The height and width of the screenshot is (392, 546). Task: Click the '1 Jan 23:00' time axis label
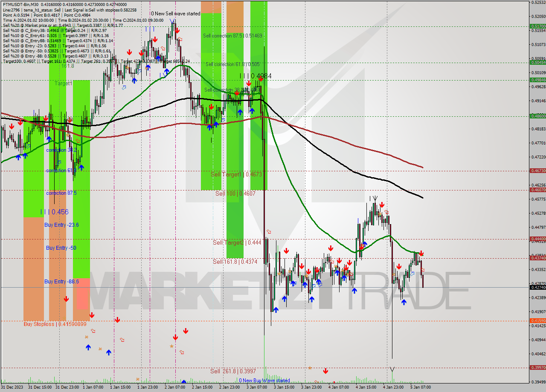tap(148, 387)
